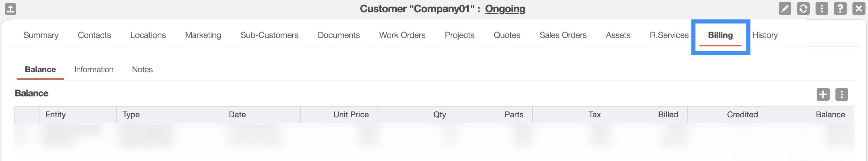Refresh the customer record
Screen dimensions: 868x161
click(803, 8)
